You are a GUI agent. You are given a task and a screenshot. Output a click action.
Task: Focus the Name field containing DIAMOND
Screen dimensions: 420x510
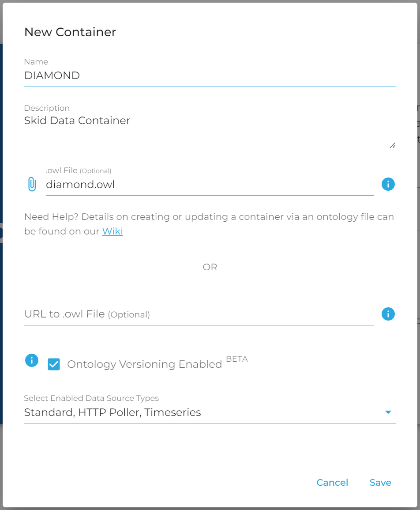click(210, 76)
